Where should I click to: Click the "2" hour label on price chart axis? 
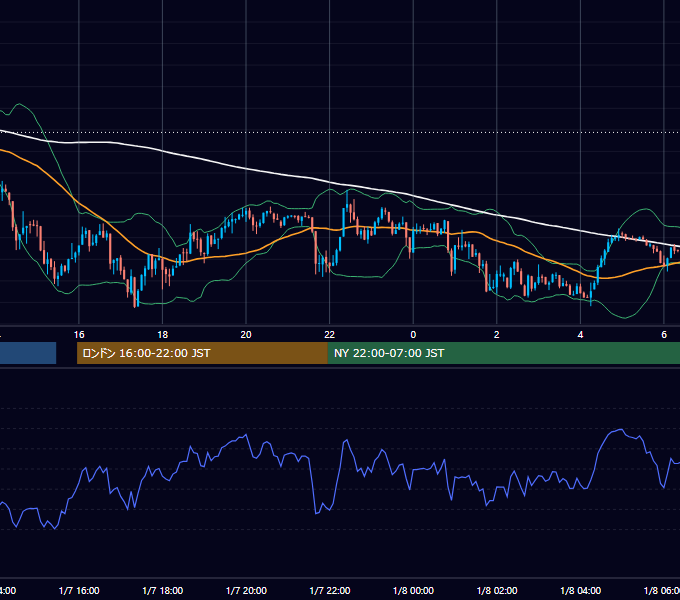(497, 335)
